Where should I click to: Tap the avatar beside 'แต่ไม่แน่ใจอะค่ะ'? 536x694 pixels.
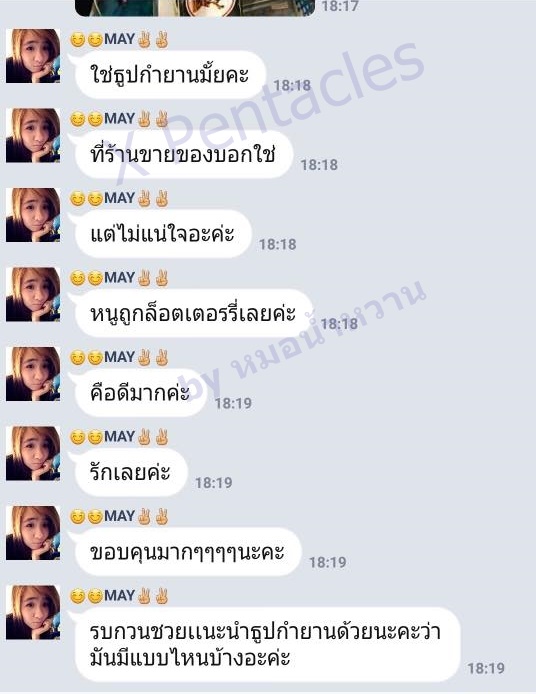tap(33, 215)
